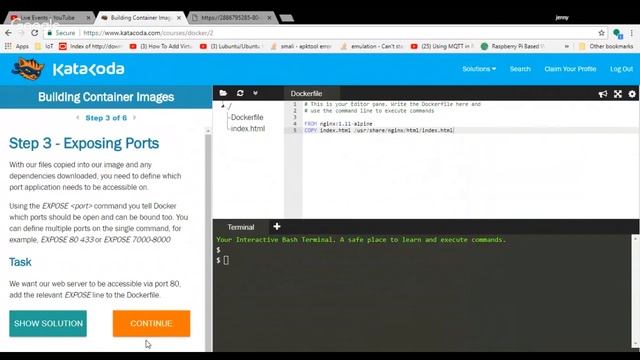Viewport: 640px width, 360px height.
Task: Open the Apps bookmarks shortcut
Action: point(17,46)
